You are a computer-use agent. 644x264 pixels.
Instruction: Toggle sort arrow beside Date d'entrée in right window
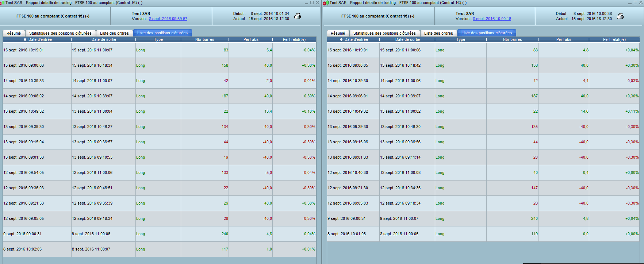[341, 39]
